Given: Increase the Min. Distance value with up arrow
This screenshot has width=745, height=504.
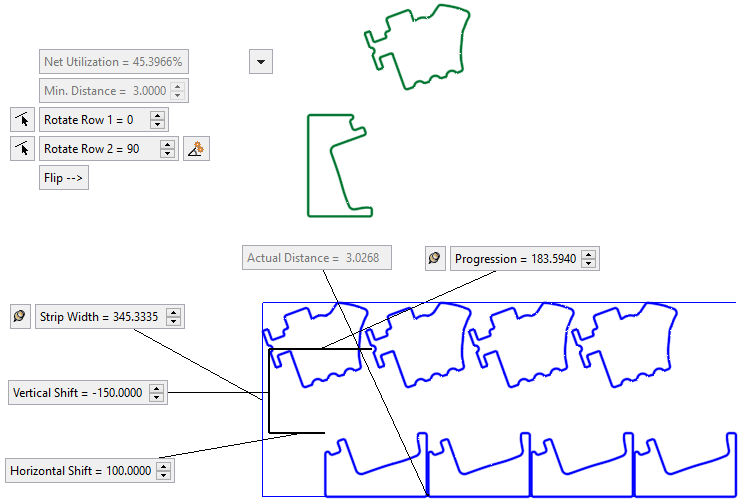Looking at the screenshot, I should click(178, 87).
